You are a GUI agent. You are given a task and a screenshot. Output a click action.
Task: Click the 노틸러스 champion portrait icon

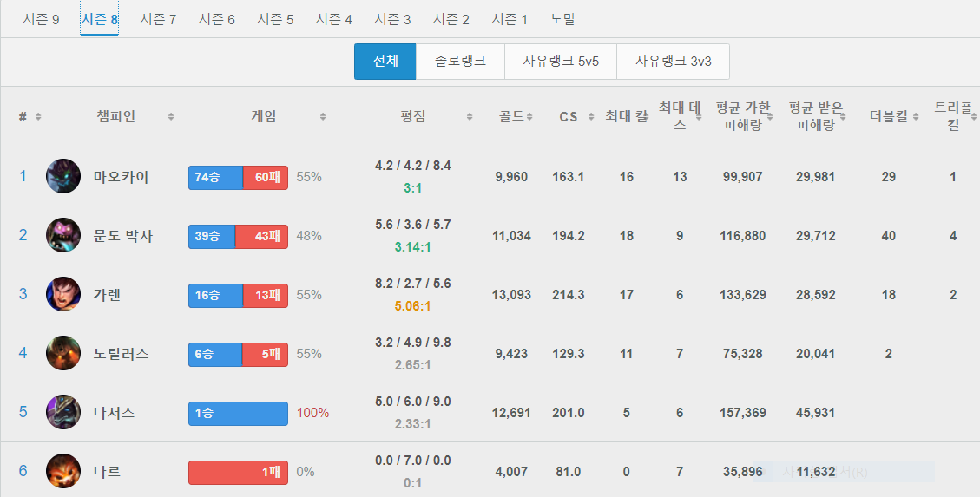point(63,353)
